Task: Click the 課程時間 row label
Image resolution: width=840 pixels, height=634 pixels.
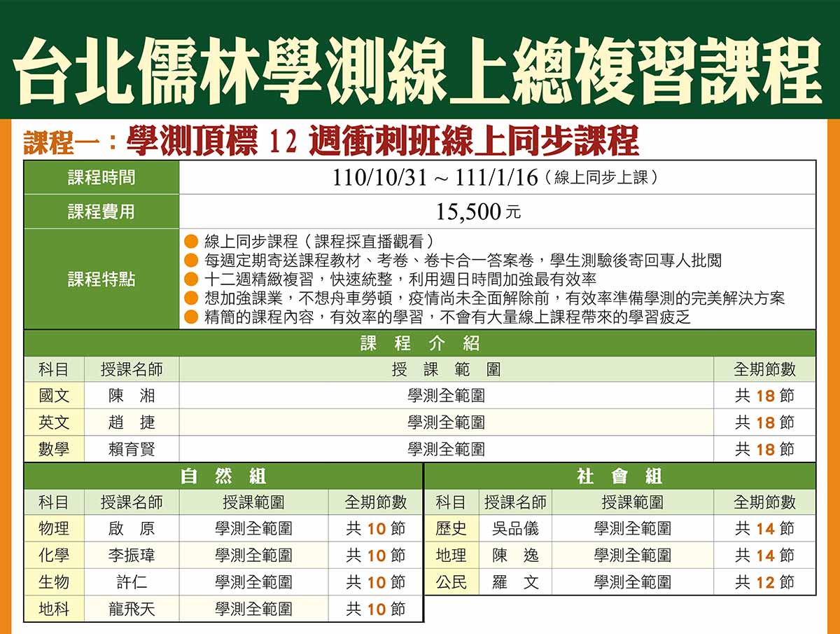Action: [101, 178]
